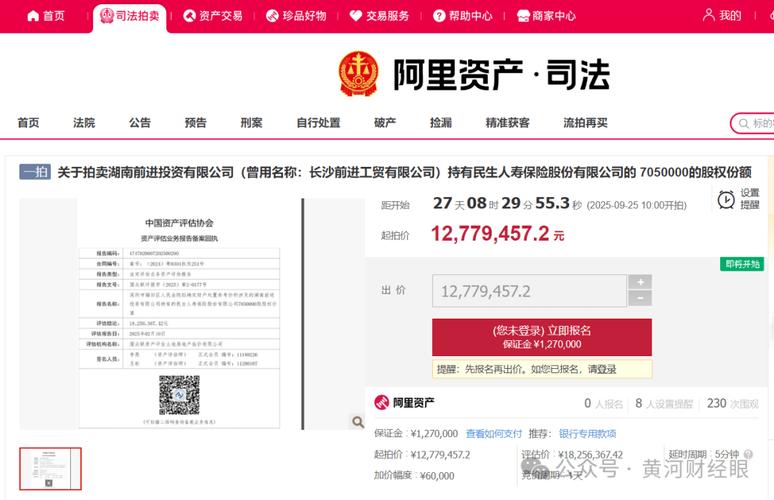
Task: Open the 破产 navigation item
Action: pos(385,122)
